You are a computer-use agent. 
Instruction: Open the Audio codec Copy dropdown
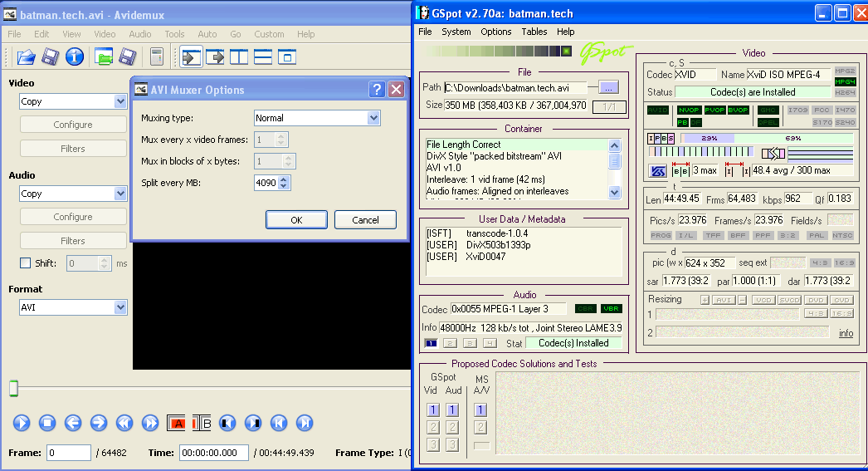point(120,194)
